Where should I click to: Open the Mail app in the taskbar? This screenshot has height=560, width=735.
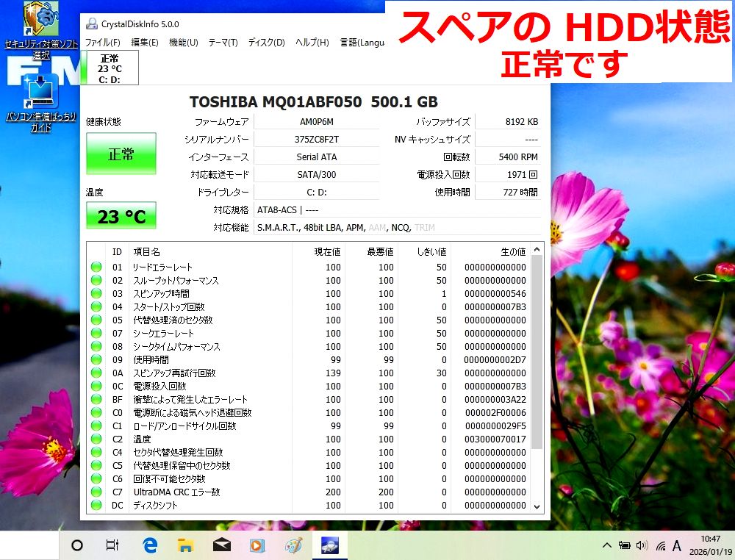221,545
